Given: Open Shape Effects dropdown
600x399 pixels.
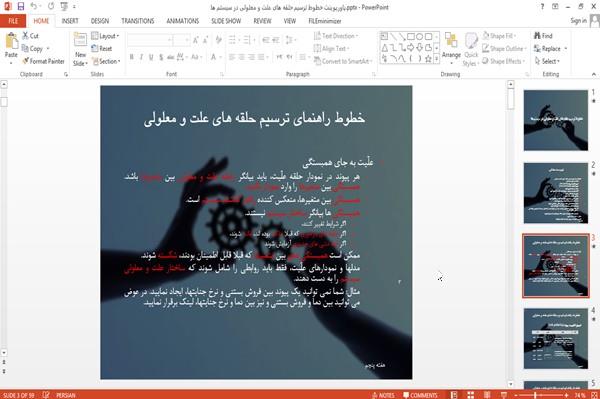Looking at the screenshot, I should pyautogui.click(x=503, y=61).
